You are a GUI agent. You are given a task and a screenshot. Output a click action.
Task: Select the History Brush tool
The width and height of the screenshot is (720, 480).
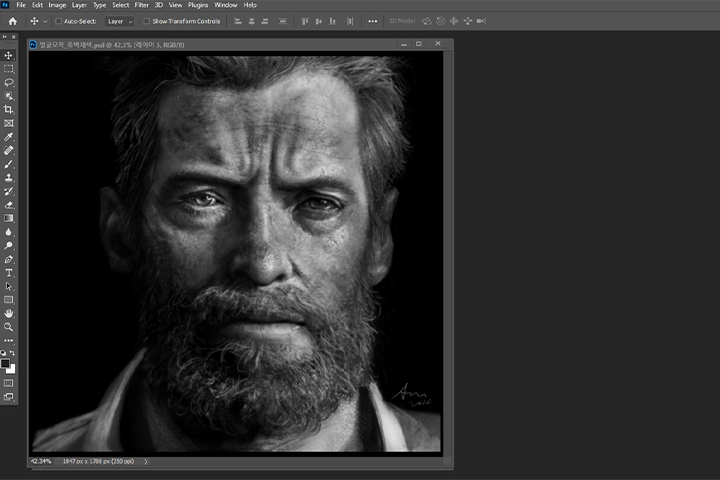(9, 191)
